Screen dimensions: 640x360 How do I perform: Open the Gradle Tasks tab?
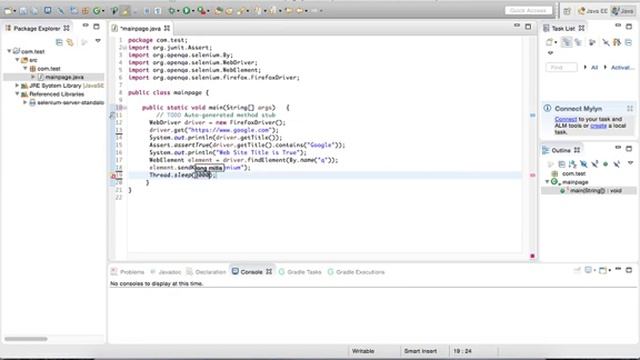[300, 272]
